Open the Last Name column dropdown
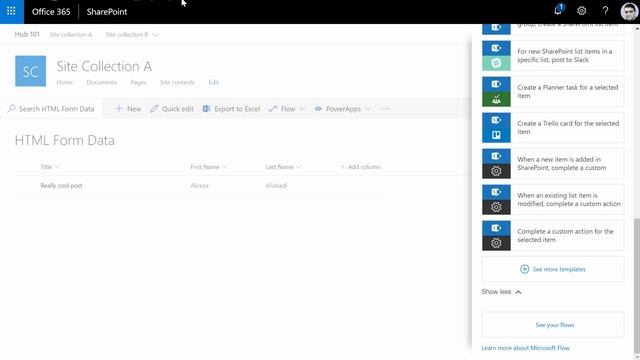The height and width of the screenshot is (360, 640). [x=284, y=167]
